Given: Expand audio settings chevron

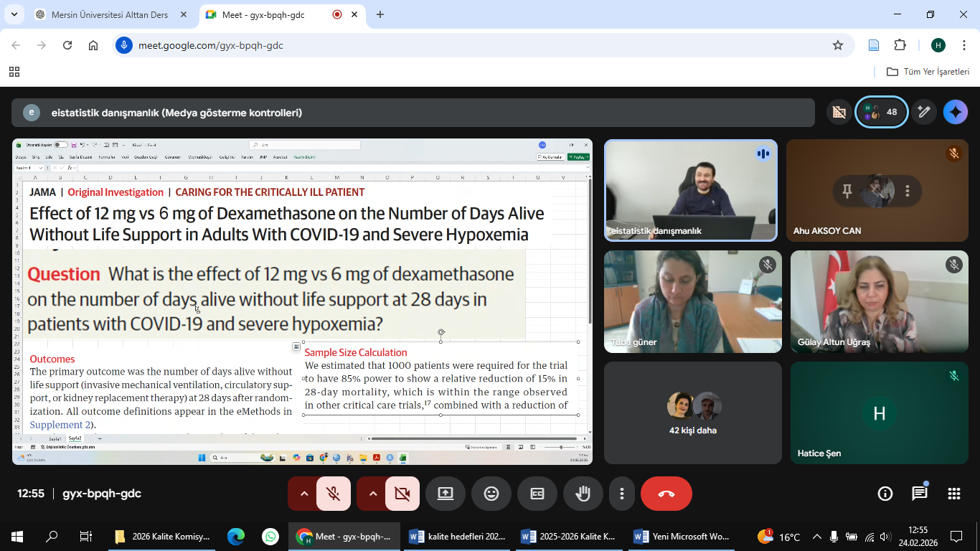Looking at the screenshot, I should (x=303, y=494).
